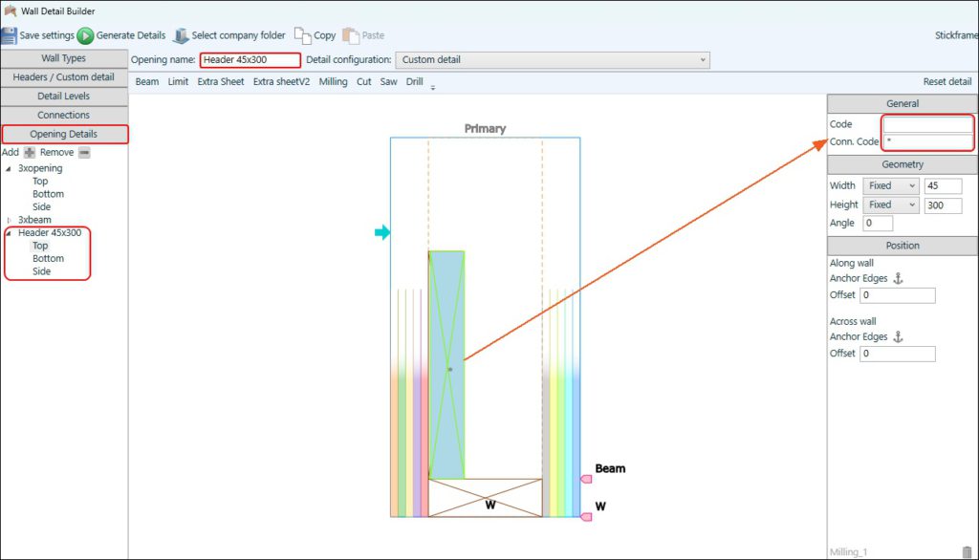Click the Select company folder label
Viewport: 979px width, 560px height.
(x=238, y=35)
